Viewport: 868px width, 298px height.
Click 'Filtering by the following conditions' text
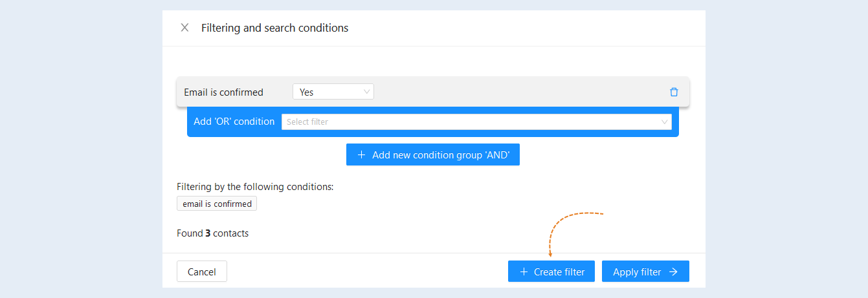pyautogui.click(x=255, y=187)
